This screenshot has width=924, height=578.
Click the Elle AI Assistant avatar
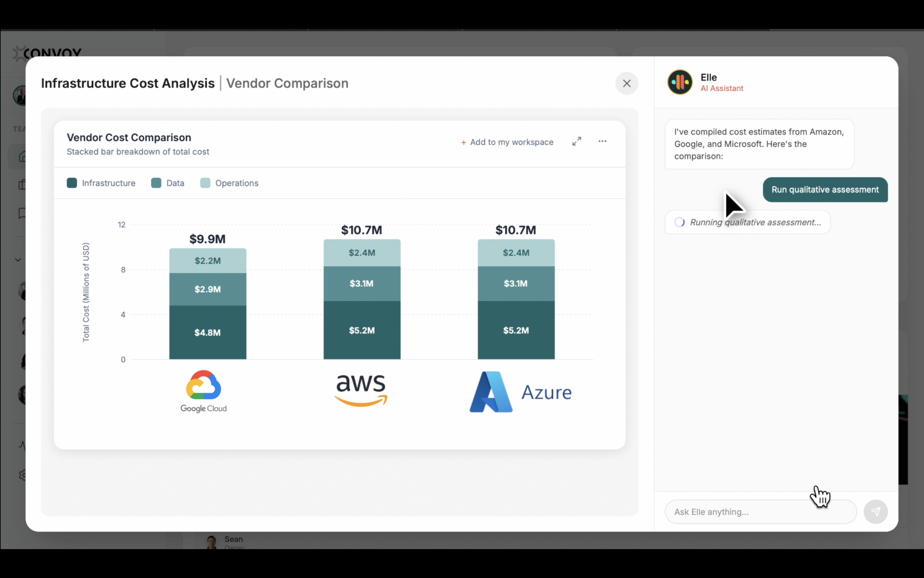pos(680,82)
